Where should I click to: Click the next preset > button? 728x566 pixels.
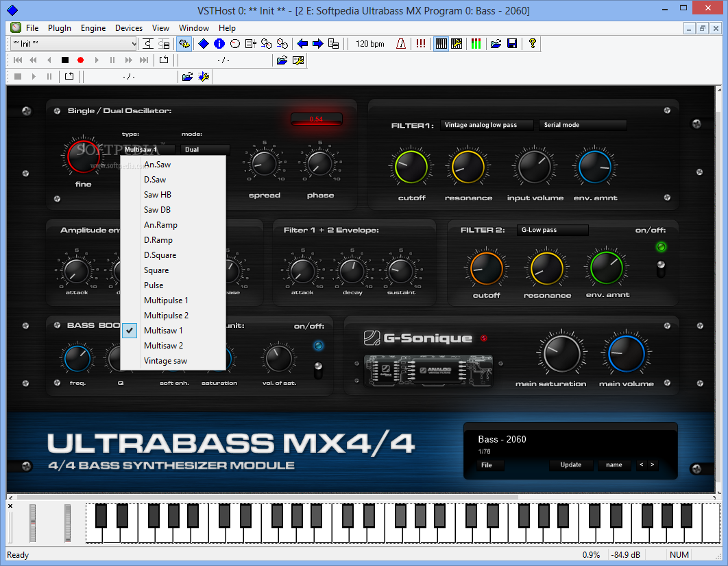coord(653,464)
